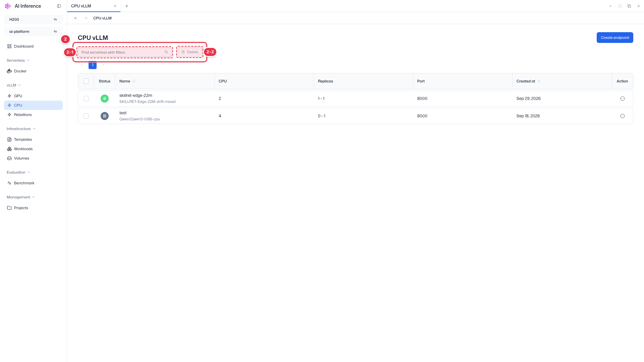Click Qwen/Qwen3-0.6B-cpu model text
The width and height of the screenshot is (644, 362).
(140, 119)
